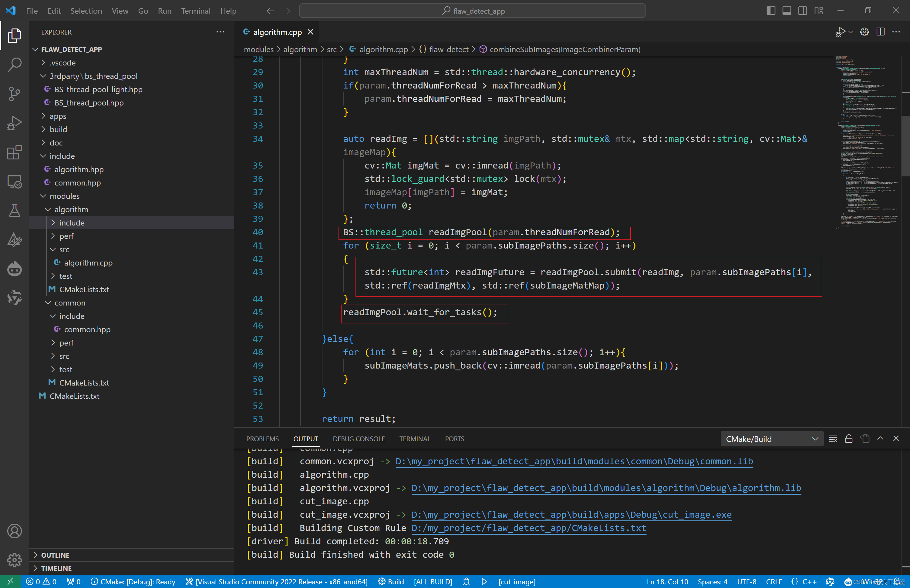Expand the apps folder
910x588 pixels.
click(58, 116)
